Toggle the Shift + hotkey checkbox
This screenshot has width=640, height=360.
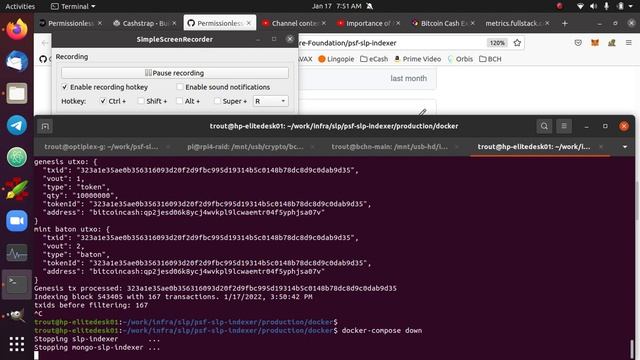pyautogui.click(x=141, y=101)
